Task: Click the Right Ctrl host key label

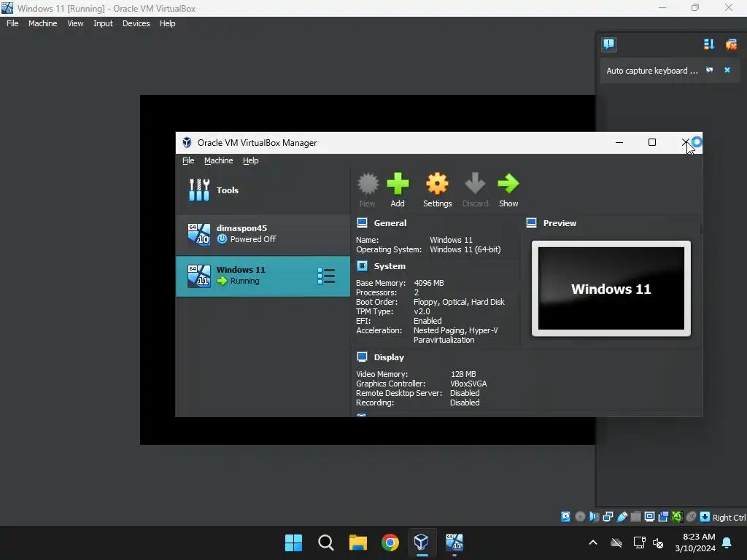Action: (x=729, y=518)
